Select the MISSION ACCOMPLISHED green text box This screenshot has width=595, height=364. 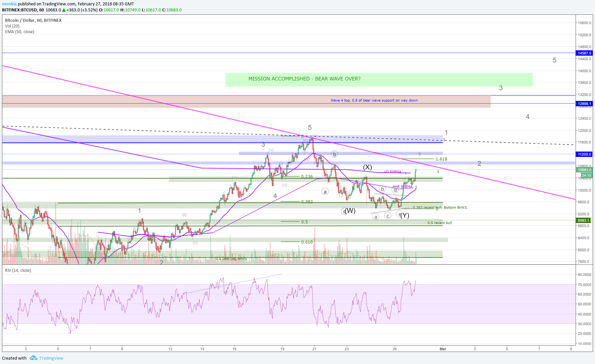pyautogui.click(x=379, y=80)
